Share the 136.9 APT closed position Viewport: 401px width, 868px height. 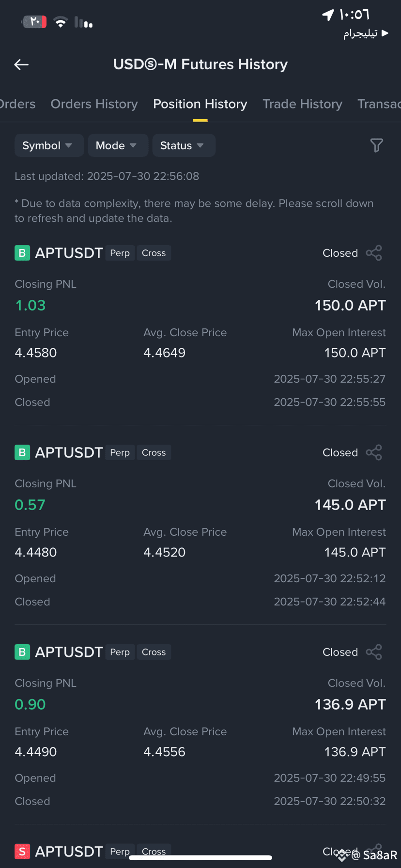coord(374,652)
